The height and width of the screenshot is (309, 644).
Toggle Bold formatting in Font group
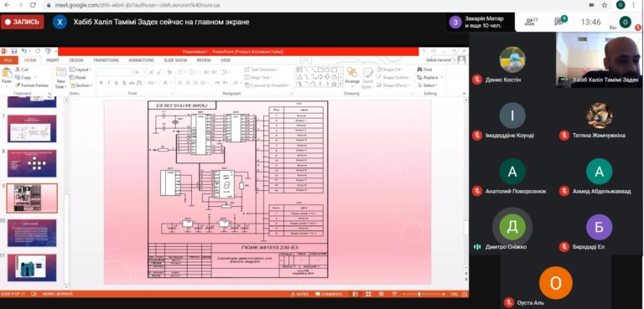click(x=101, y=83)
